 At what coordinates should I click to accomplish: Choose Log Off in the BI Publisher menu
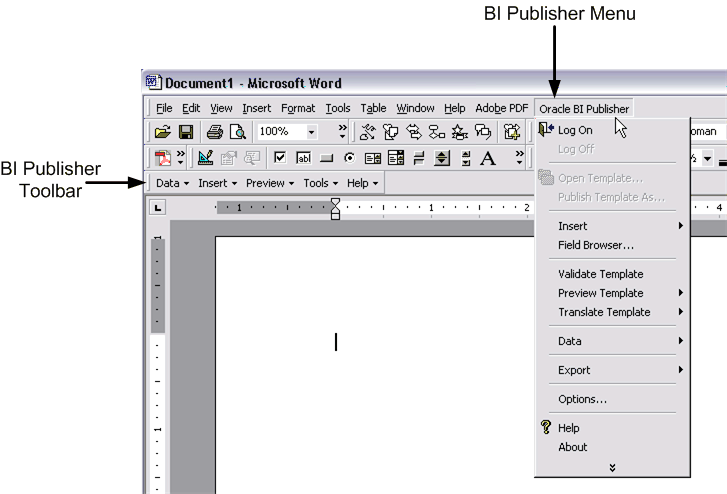pos(612,149)
